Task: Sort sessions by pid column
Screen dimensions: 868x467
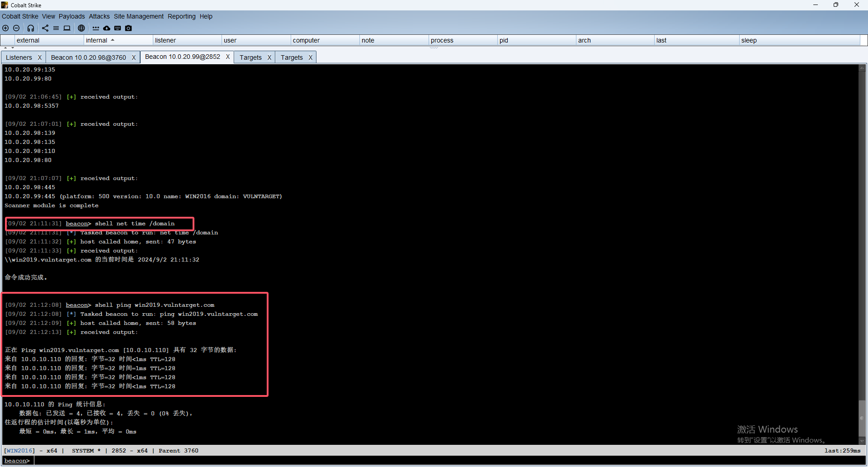Action: 537,40
